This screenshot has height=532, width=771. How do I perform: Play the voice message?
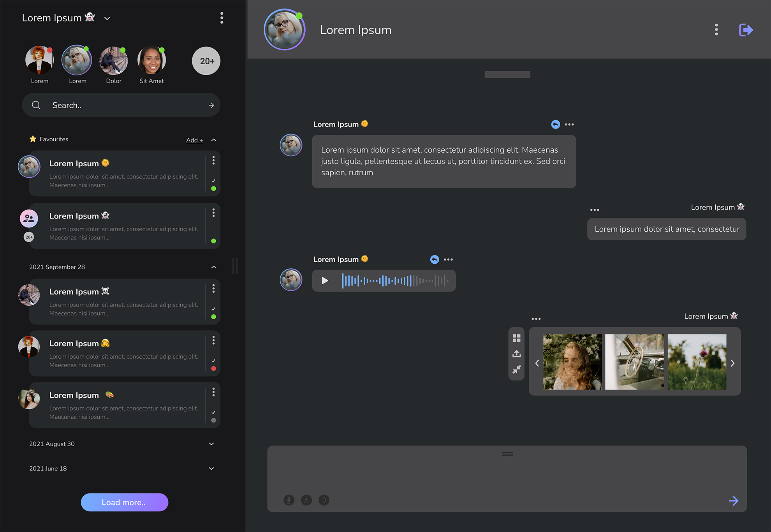(325, 281)
